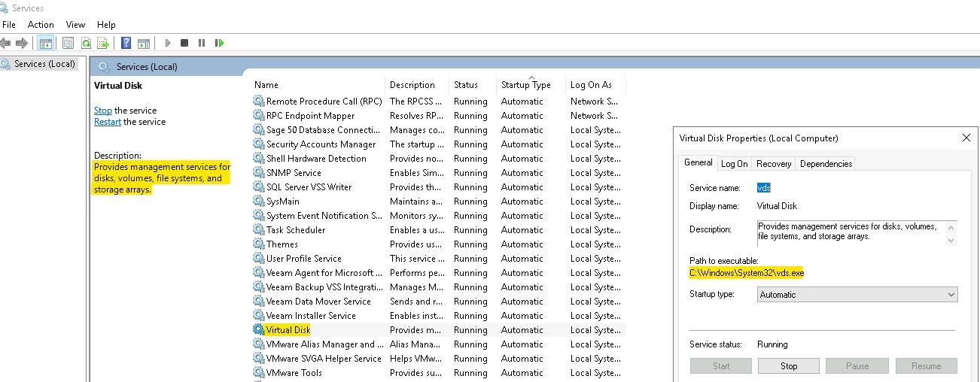Viewport: 980px width, 382px height.
Task: Open the Action menu
Action: tap(41, 25)
